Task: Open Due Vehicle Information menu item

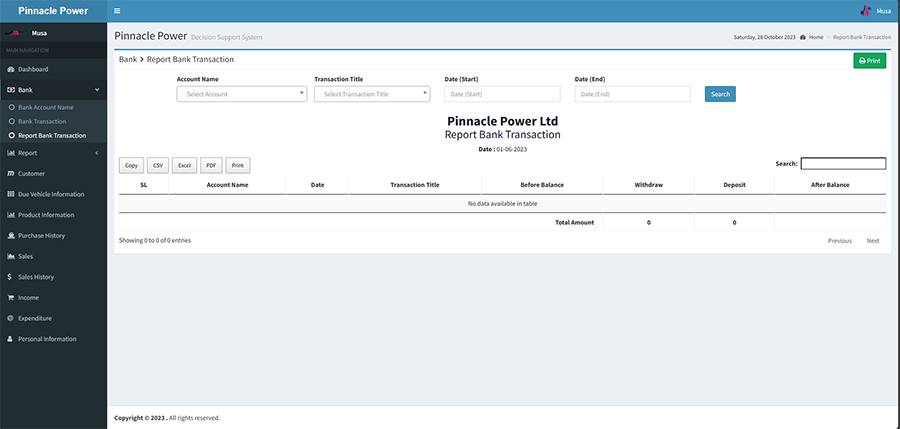Action: tap(53, 194)
